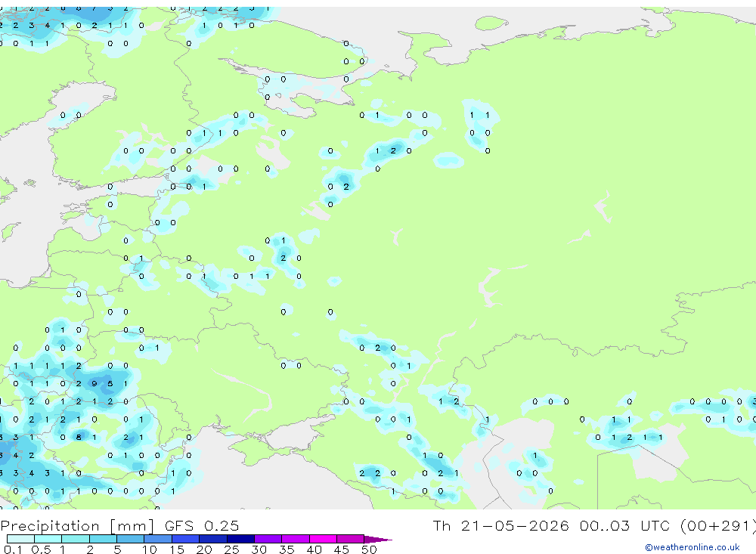Click the above-50 arrow tip of the legend
Image resolution: width=756 pixels, height=554 pixels.
click(x=378, y=540)
